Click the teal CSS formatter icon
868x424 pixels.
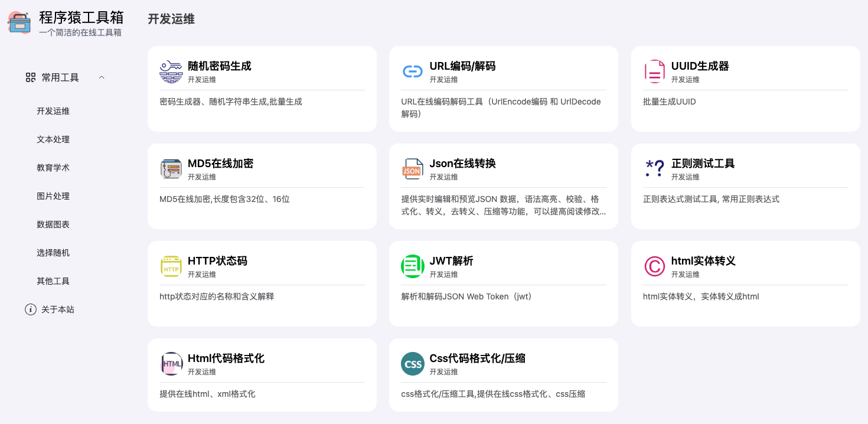pyautogui.click(x=413, y=364)
